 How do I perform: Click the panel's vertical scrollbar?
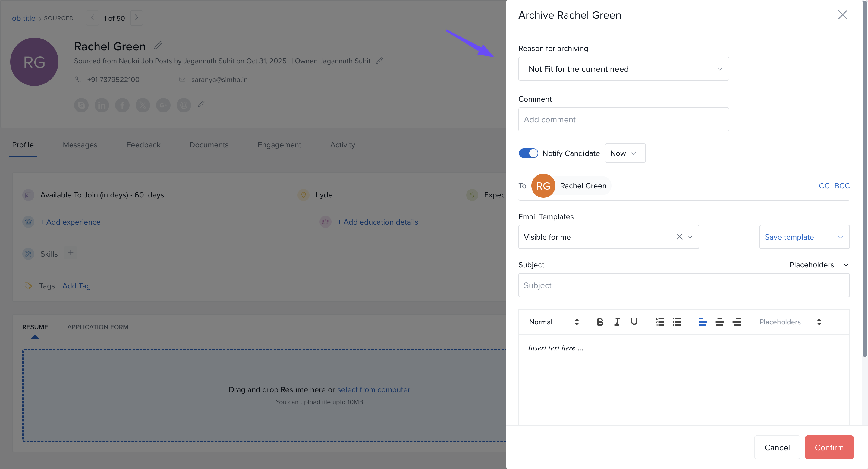[x=865, y=178]
